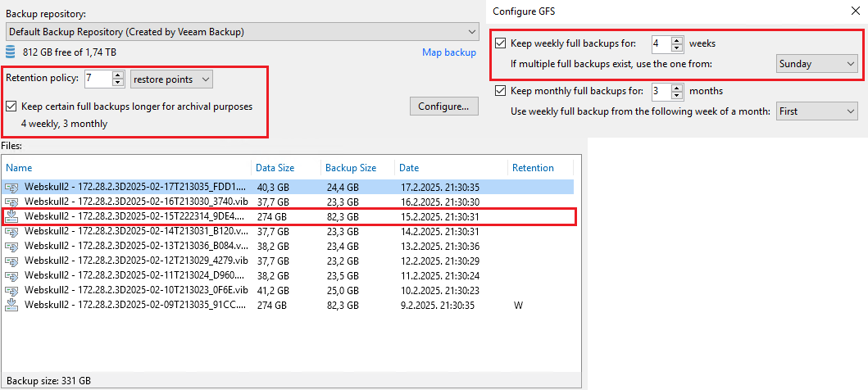
Task: Toggle Keep certain full backups longer checkbox
Action: (11, 107)
